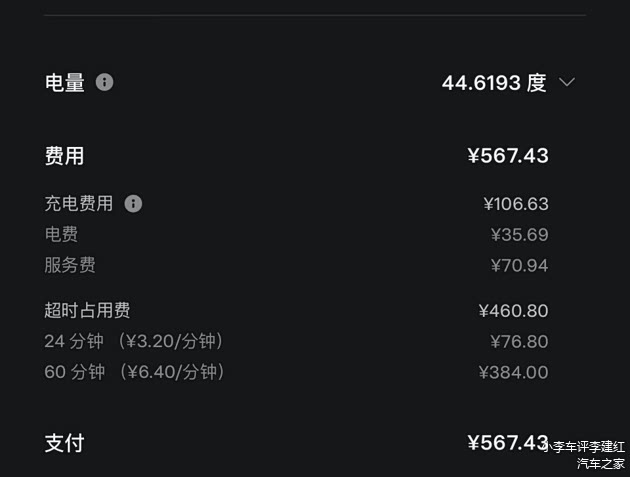Click the ¥76.80 amount
Viewport: 630px width, 477px height.
click(519, 342)
